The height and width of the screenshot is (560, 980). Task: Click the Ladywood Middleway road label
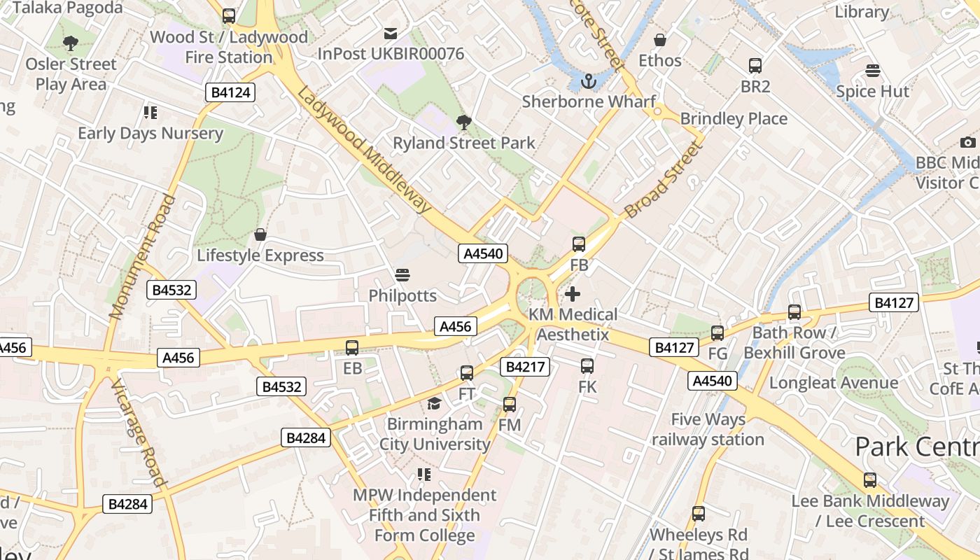(364, 149)
